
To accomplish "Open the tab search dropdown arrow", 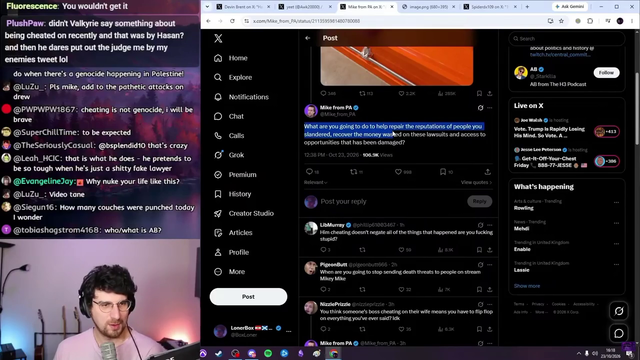I will [x=207, y=7].
